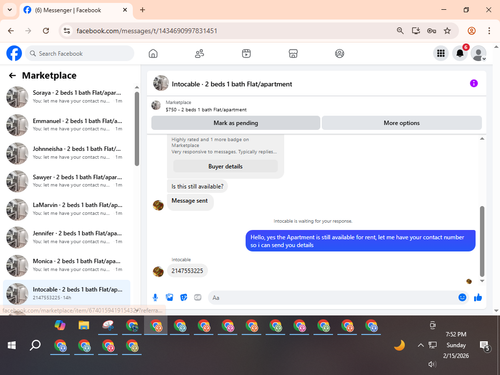Open the Friends icon in top navigation
This screenshot has width=500, height=375.
coord(199,53)
